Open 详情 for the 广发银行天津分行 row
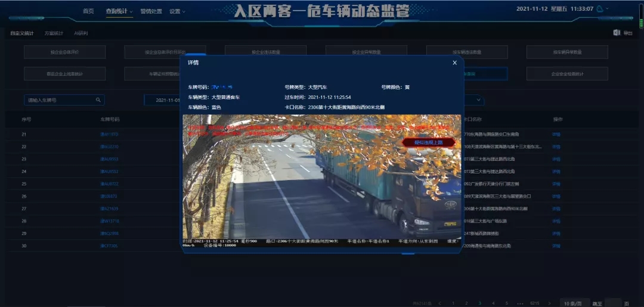The height and width of the screenshot is (307, 644). pyautogui.click(x=556, y=184)
